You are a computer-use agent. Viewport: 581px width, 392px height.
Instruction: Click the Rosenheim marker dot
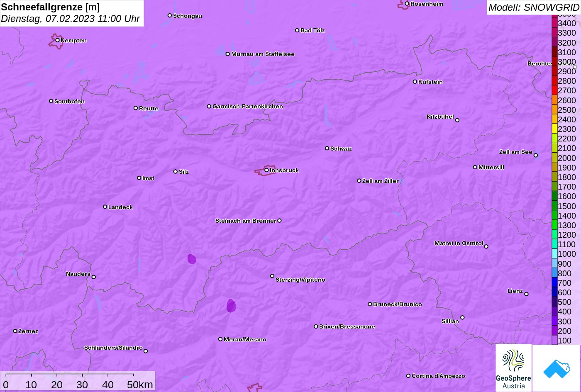407,4
